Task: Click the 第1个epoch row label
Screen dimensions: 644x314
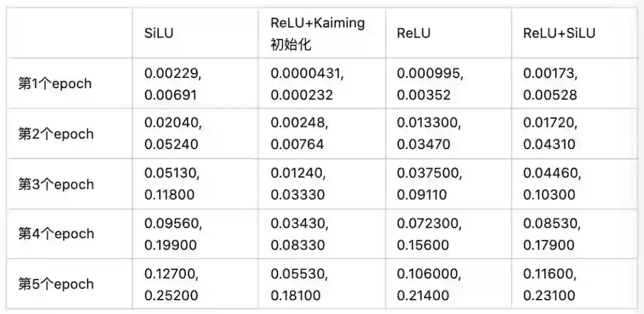Action: pyautogui.click(x=55, y=83)
